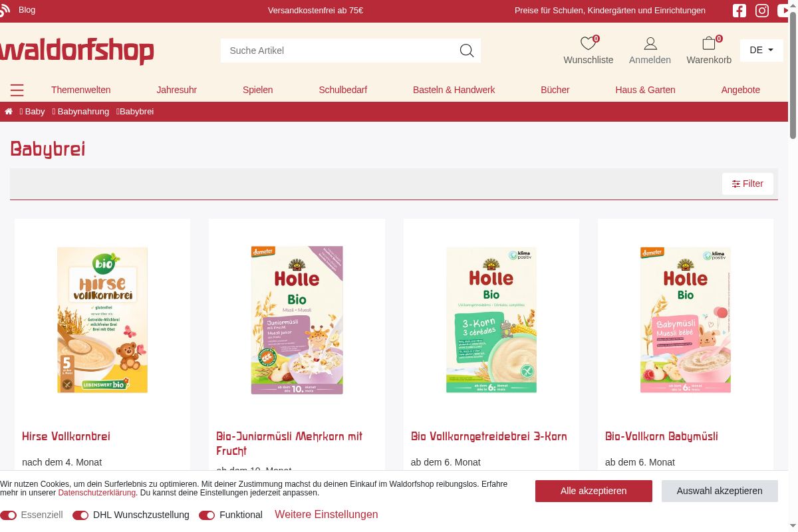The width and height of the screenshot is (798, 532).
Task: Open the Hirse Vollkornbrei product image
Action: point(102,320)
